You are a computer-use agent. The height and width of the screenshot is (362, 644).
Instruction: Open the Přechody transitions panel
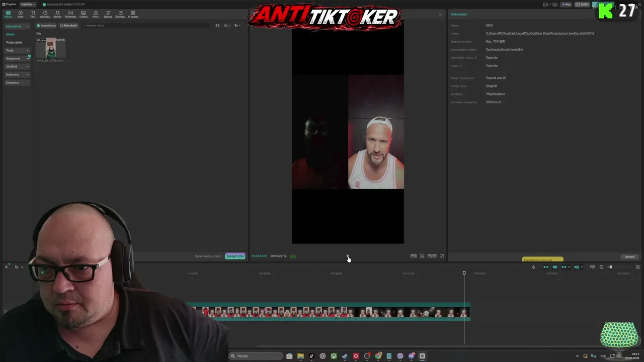70,14
